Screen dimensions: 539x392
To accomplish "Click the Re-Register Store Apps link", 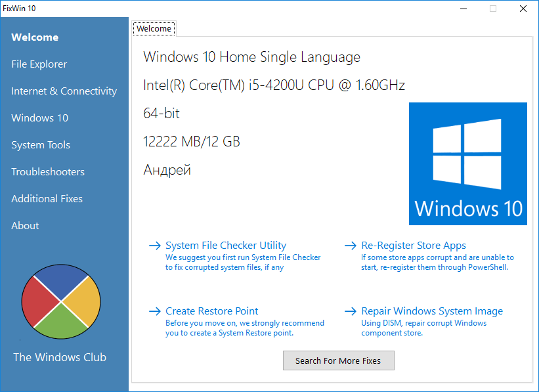I will tap(414, 246).
